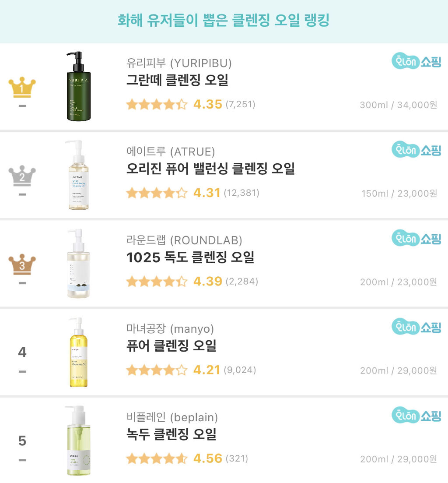Open 오리진 퓨어 밸런싱 클렌징 오일 title

(x=210, y=169)
